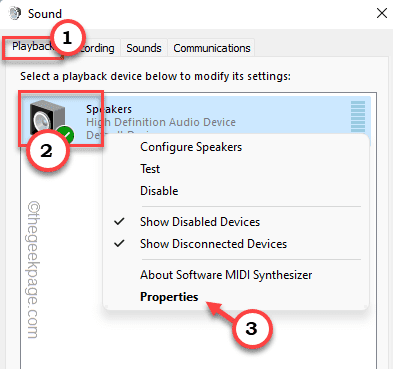Click the Speakers volume level meter
This screenshot has height=369, width=393.
[358, 117]
